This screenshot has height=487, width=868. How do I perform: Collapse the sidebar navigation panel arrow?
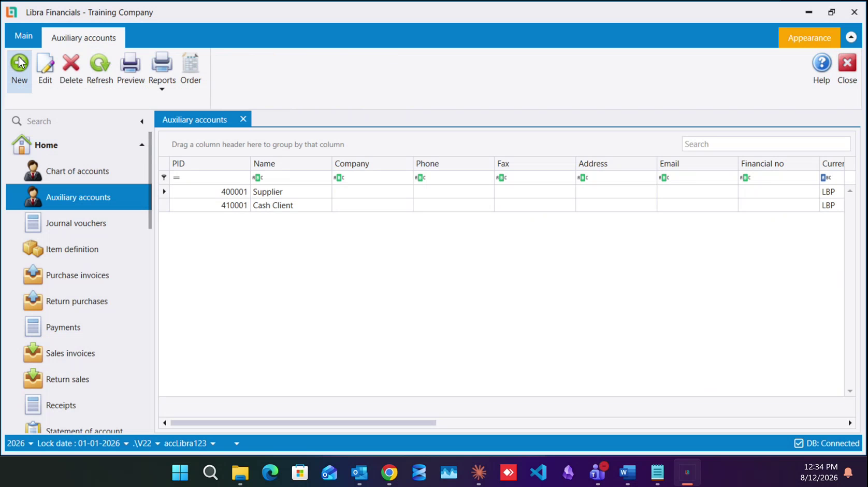click(141, 121)
